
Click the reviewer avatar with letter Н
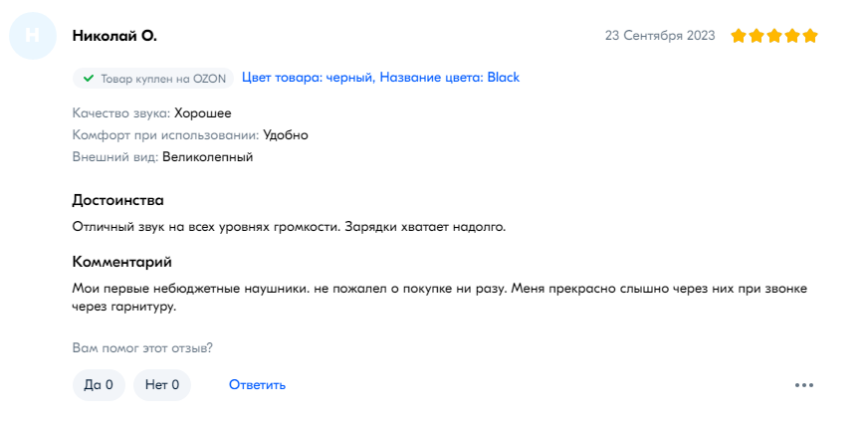pyautogui.click(x=33, y=36)
